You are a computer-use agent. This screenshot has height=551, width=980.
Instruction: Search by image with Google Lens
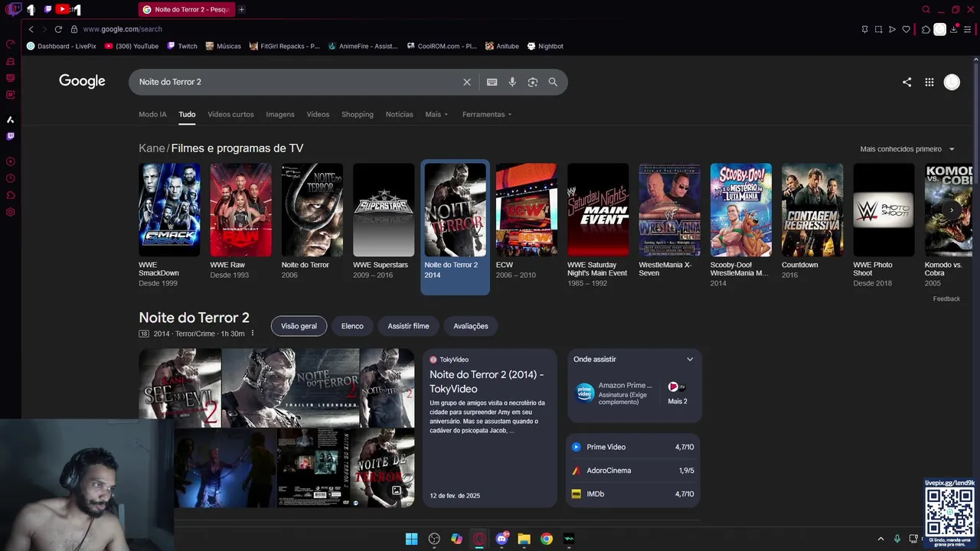point(533,82)
